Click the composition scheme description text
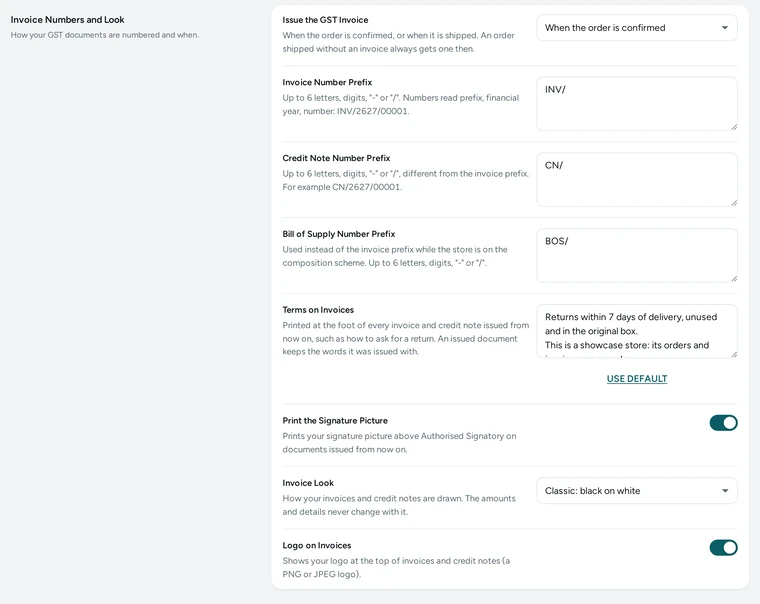This screenshot has width=760, height=604. point(395,256)
